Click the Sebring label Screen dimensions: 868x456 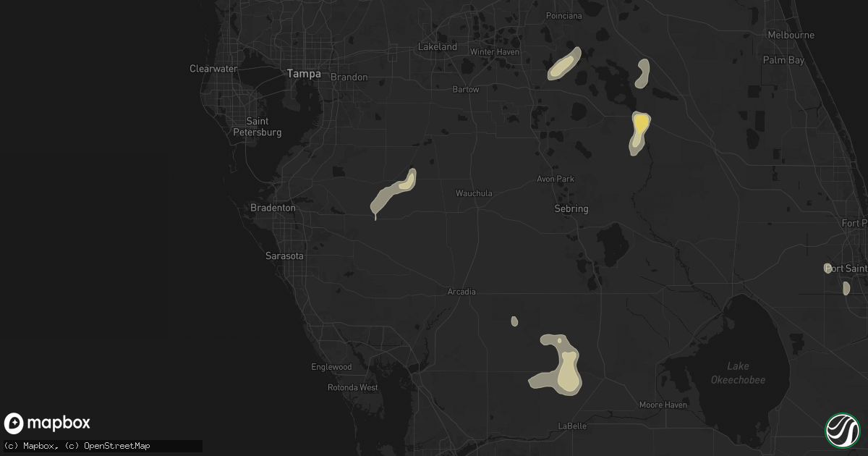click(571, 208)
